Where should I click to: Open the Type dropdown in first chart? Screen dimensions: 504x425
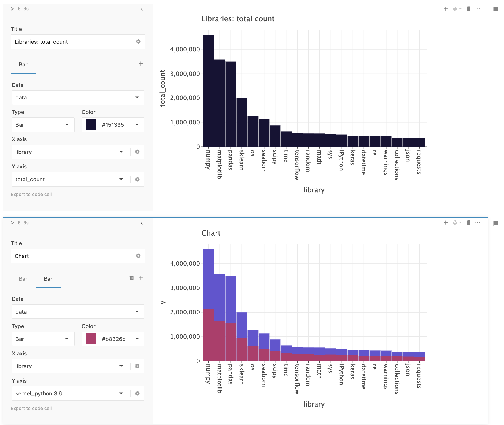point(43,125)
